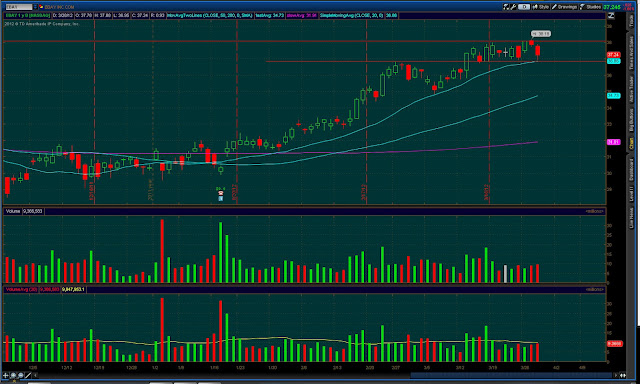Click the MovAvgTwoLines study label in header
This screenshot has width=640, height=384.
point(210,16)
